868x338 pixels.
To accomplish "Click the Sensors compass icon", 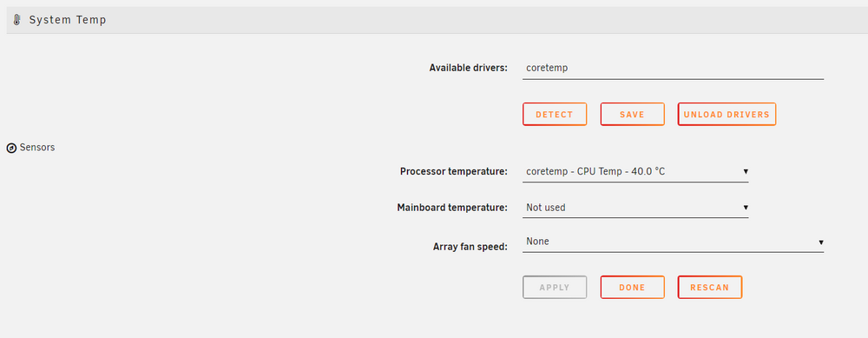I will point(11,148).
